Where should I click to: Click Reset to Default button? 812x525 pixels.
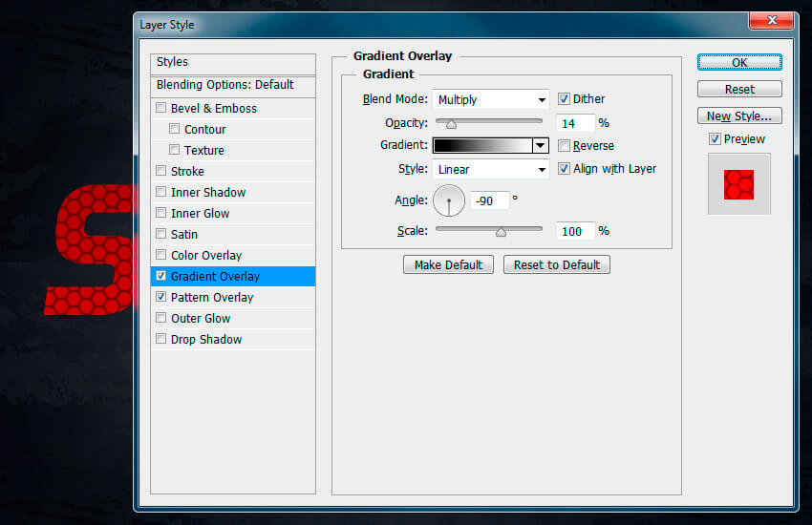557,265
